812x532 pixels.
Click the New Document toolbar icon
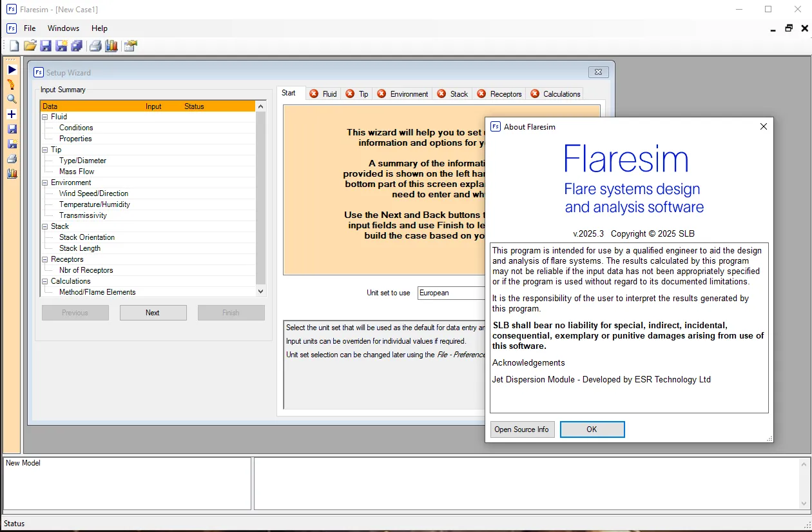click(14, 46)
